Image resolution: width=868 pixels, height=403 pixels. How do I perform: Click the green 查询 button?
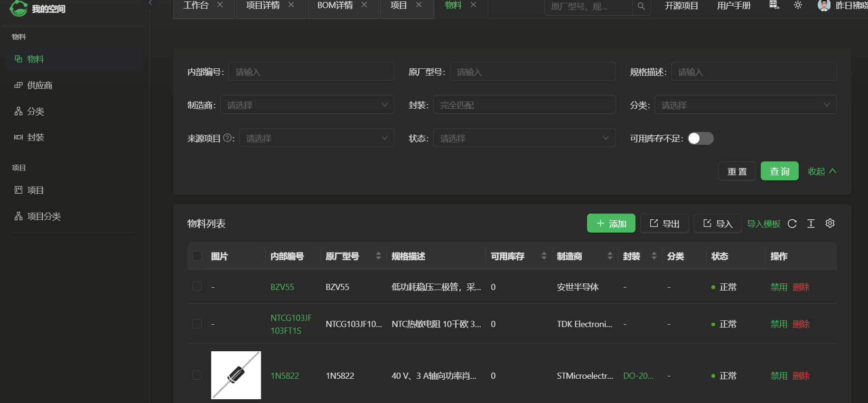point(779,171)
